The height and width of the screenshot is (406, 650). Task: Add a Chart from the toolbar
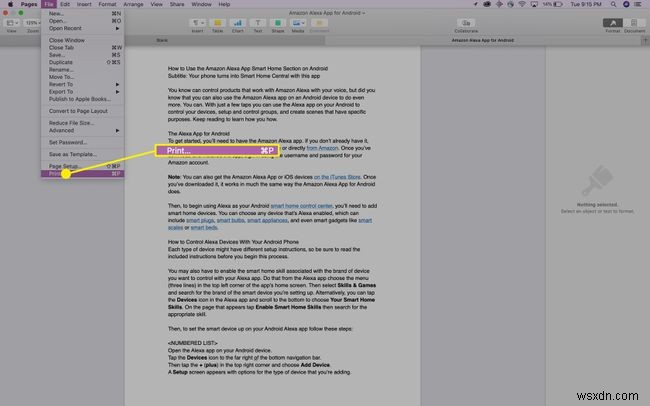238,23
